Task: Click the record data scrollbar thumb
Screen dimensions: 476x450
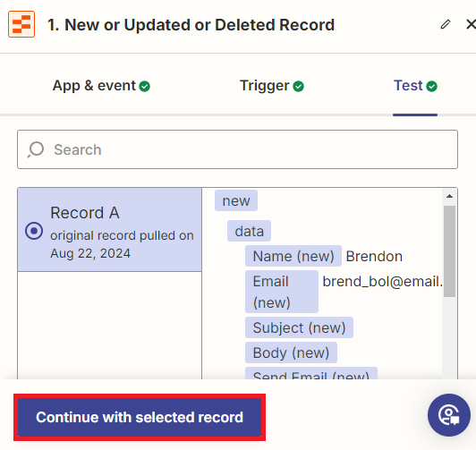Action: (449, 251)
